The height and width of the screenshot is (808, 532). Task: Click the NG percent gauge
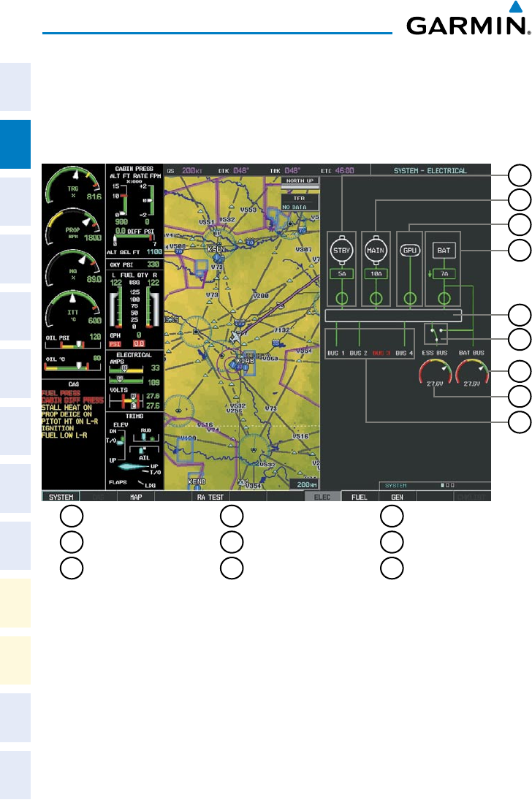tap(74, 267)
